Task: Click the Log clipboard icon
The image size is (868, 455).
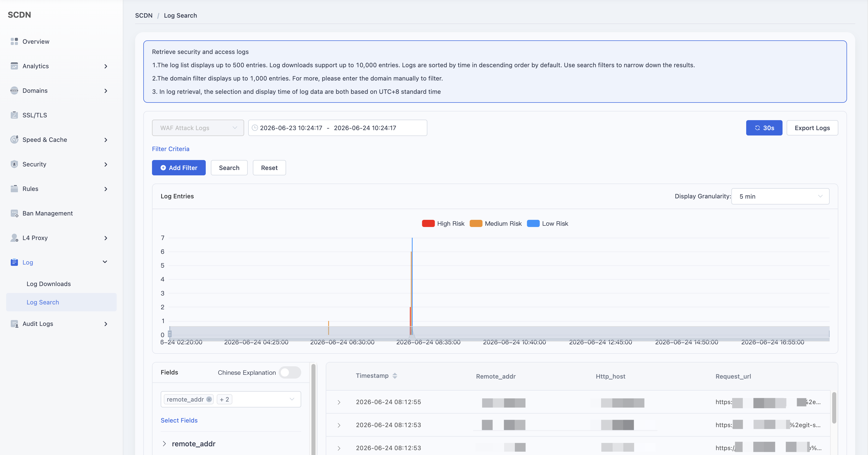Action: coord(14,263)
